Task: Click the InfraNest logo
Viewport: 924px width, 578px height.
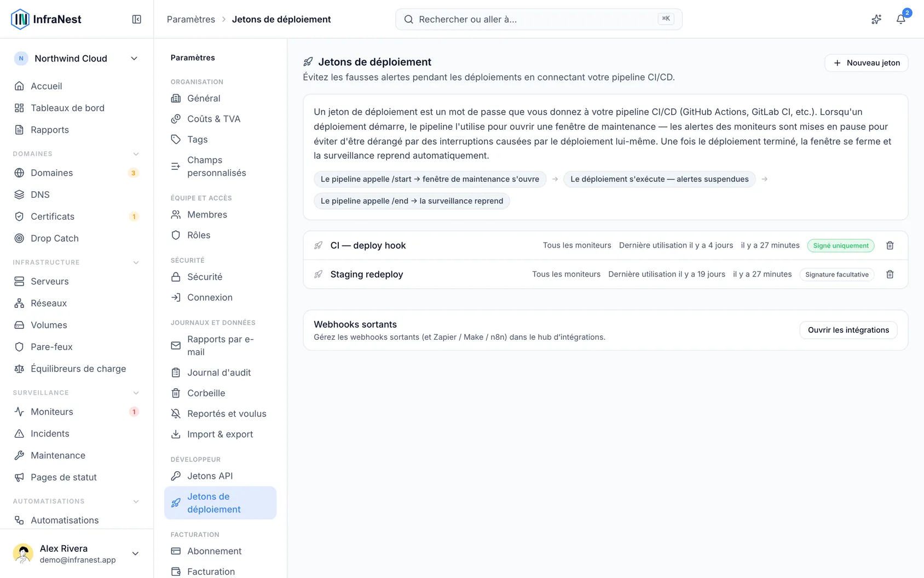Action: click(47, 19)
